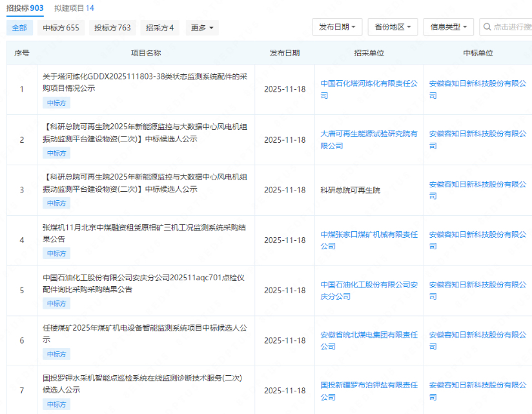
Task: Click 中标方 tag in row 2
Action: [x=56, y=153]
